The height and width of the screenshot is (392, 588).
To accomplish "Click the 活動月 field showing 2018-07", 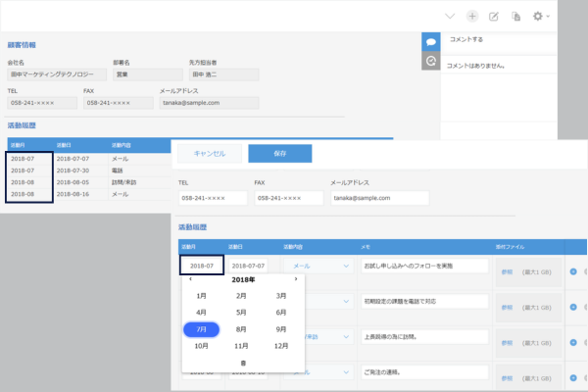I will click(202, 266).
